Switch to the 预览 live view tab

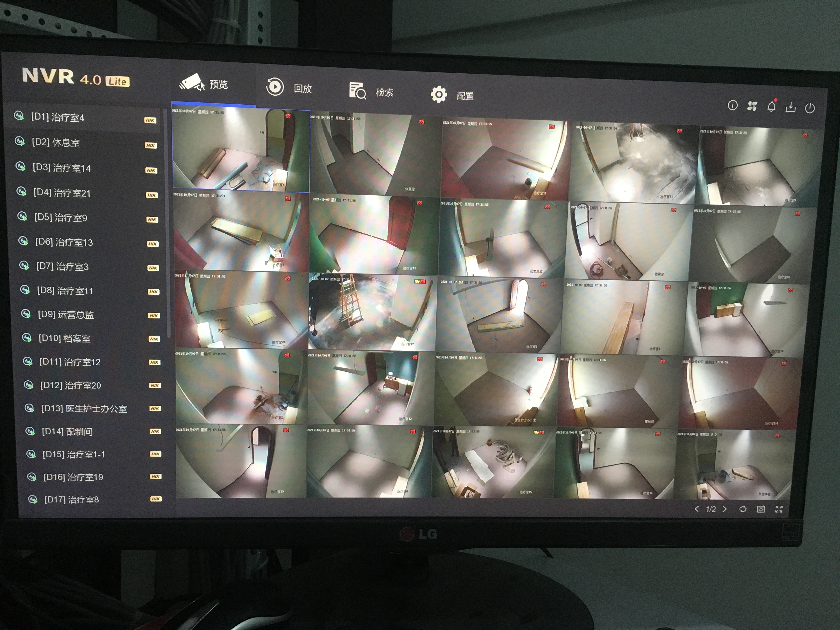point(204,83)
